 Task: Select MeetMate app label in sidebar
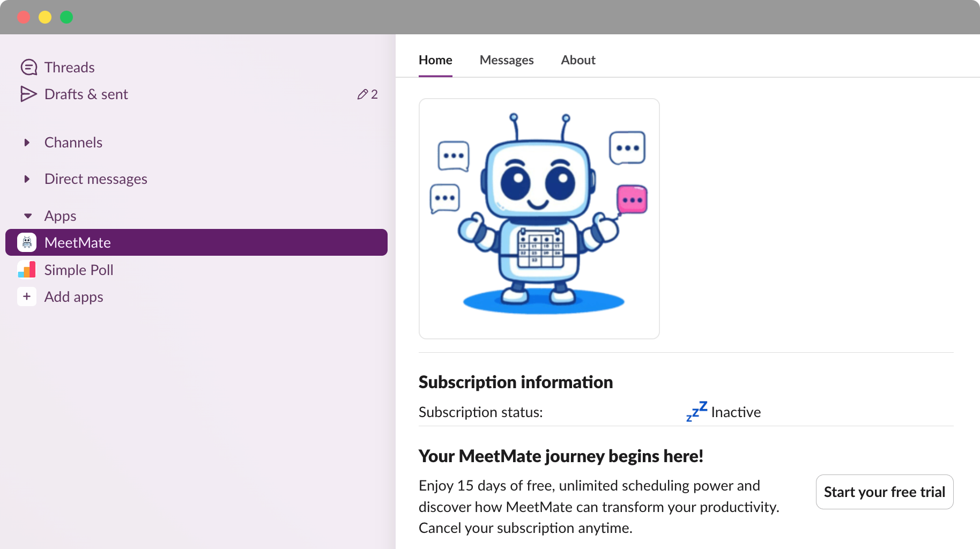tap(78, 243)
